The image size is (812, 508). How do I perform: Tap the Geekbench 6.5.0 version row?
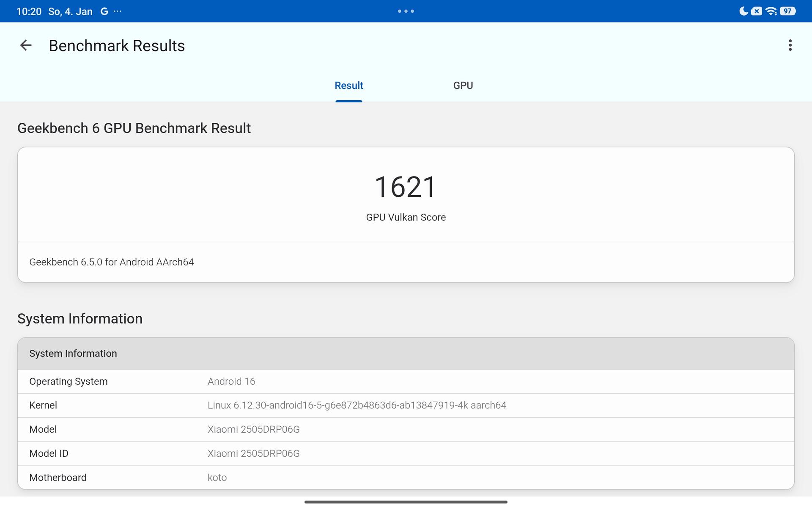point(112,262)
